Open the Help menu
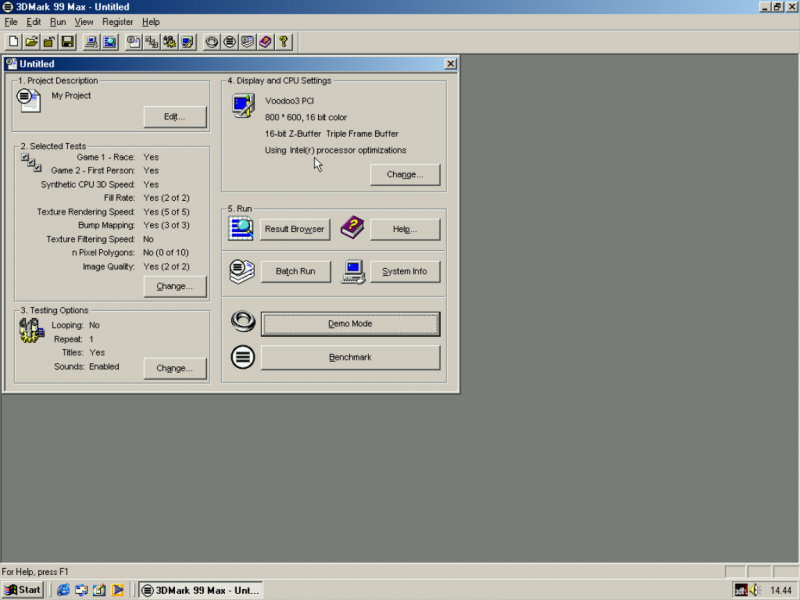The image size is (800, 600). 151,22
